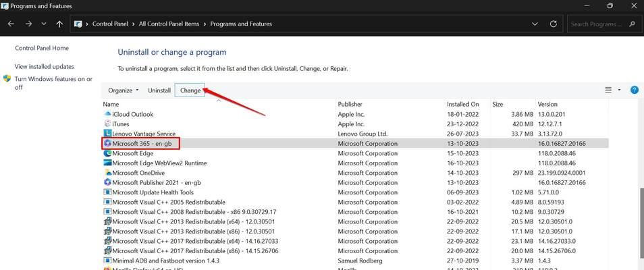644x270 pixels.
Task: Click the Windows features shield icon
Action: click(x=7, y=78)
